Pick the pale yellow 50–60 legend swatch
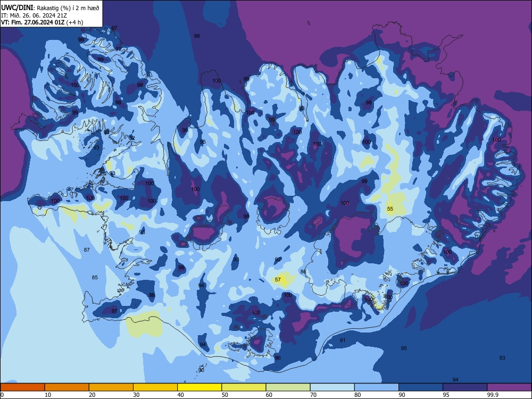 tap(244, 387)
